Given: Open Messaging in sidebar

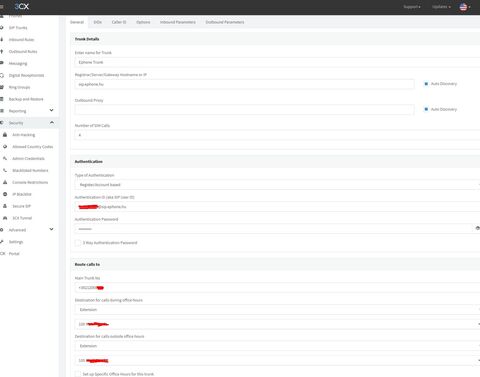Looking at the screenshot, I should tap(18, 63).
